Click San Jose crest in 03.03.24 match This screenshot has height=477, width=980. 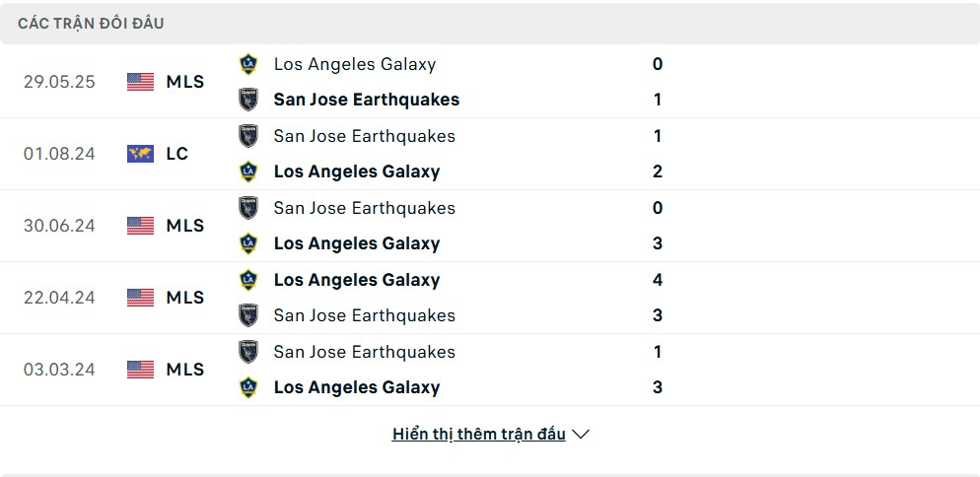pyautogui.click(x=248, y=351)
